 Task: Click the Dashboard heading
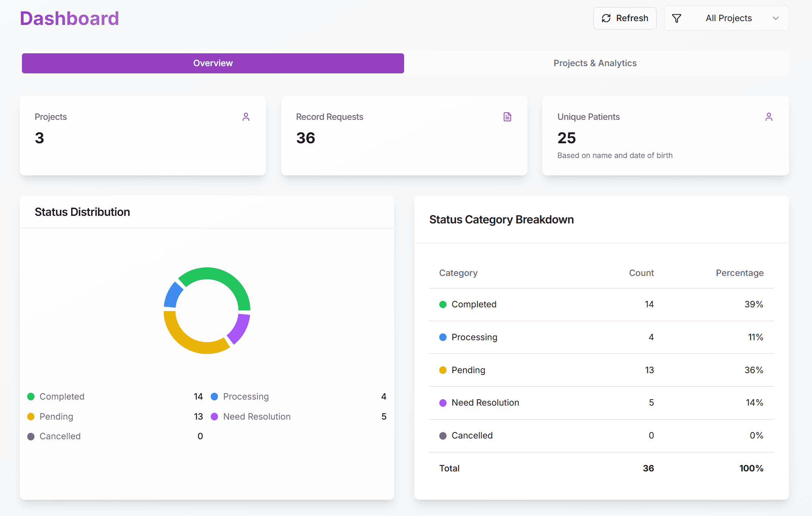pyautogui.click(x=70, y=18)
